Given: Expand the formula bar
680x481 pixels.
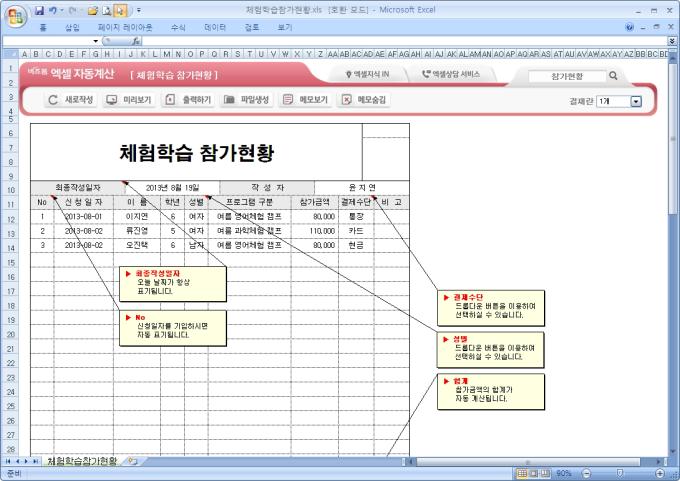Looking at the screenshot, I should tap(672, 41).
